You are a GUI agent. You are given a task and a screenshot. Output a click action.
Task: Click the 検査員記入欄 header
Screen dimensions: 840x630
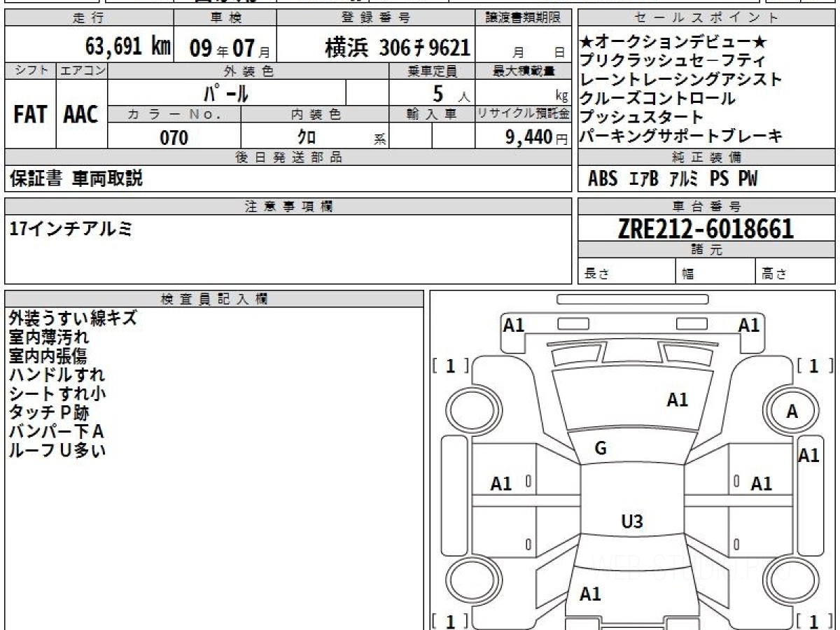pos(214,299)
